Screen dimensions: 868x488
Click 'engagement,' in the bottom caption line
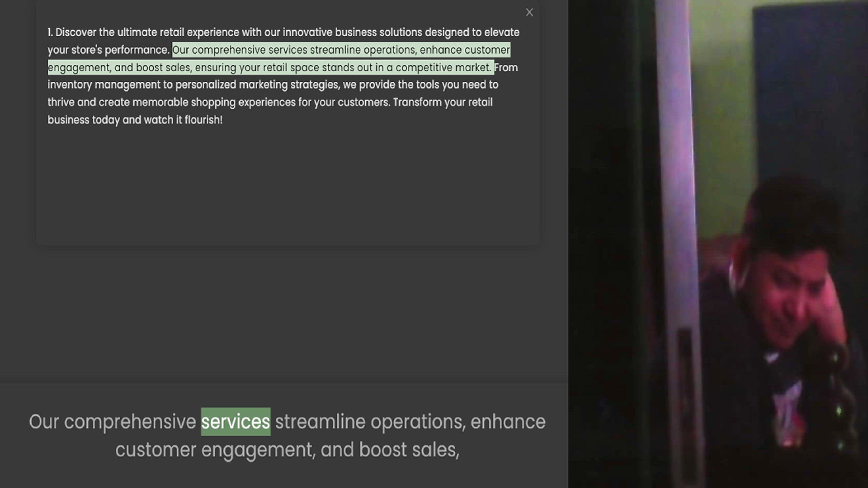point(258,450)
